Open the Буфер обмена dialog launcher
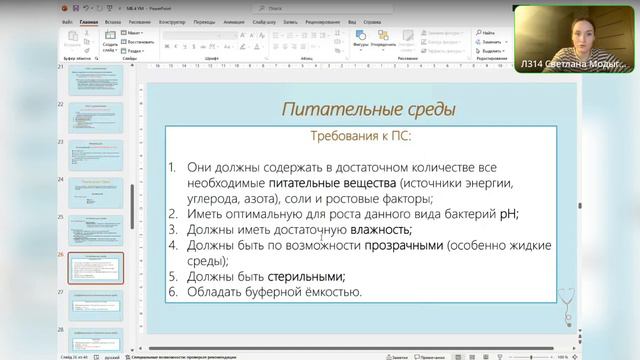The width and height of the screenshot is (640, 360). 96,59
